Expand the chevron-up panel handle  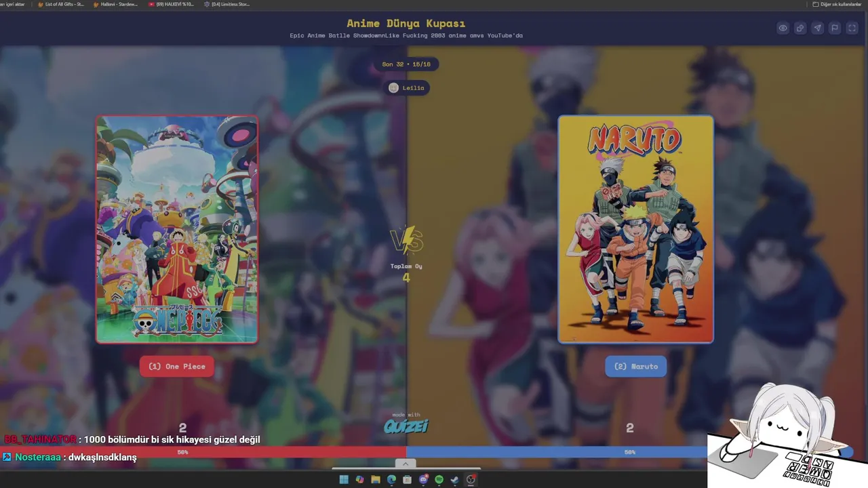pos(405,464)
